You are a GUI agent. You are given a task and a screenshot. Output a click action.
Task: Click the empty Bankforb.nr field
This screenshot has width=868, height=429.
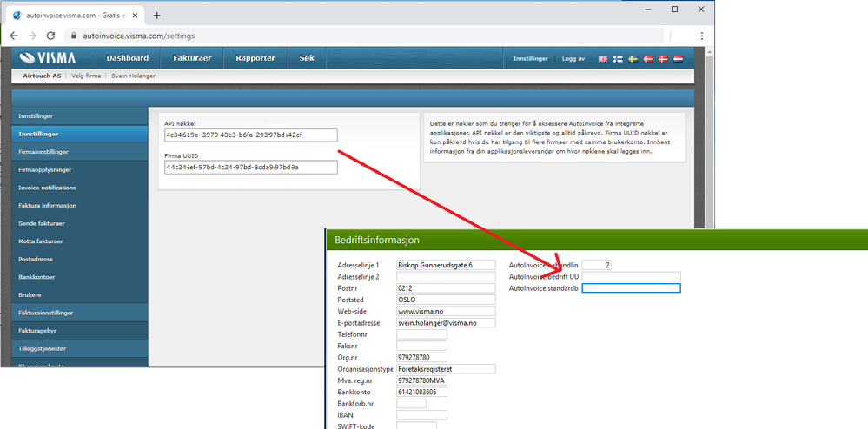(x=411, y=404)
